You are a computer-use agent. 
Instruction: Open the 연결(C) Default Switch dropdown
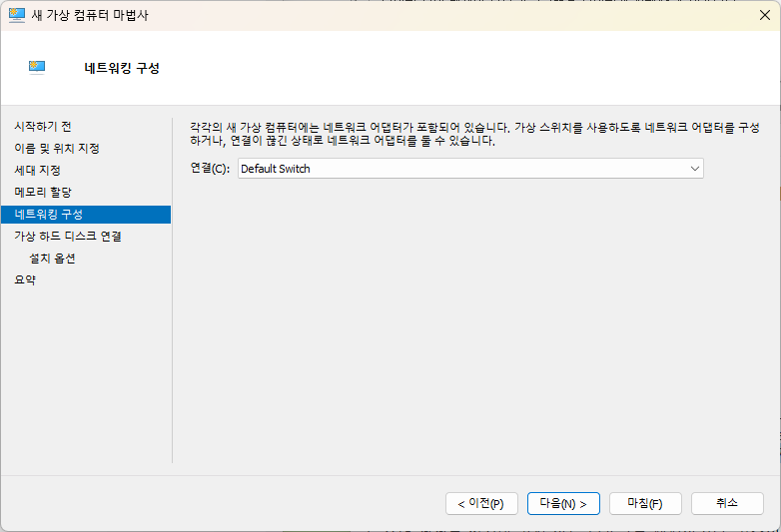pos(470,169)
